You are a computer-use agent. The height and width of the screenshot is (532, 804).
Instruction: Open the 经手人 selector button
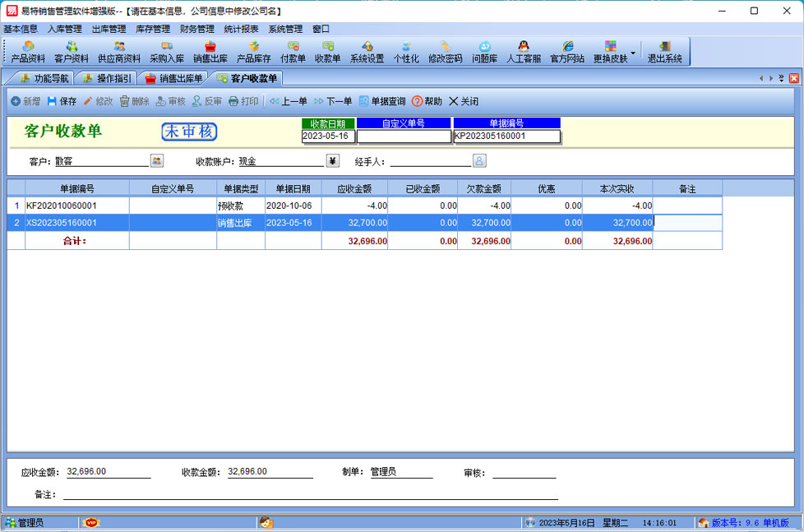pyautogui.click(x=479, y=160)
